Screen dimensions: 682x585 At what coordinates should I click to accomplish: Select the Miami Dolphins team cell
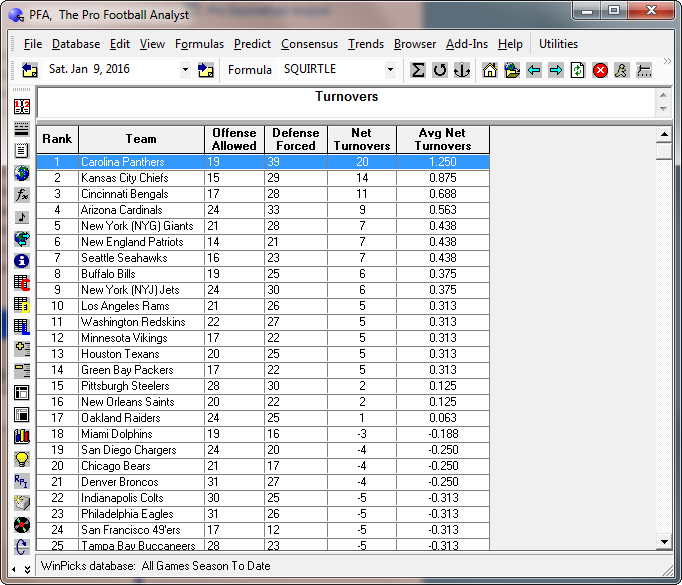[x=141, y=434]
